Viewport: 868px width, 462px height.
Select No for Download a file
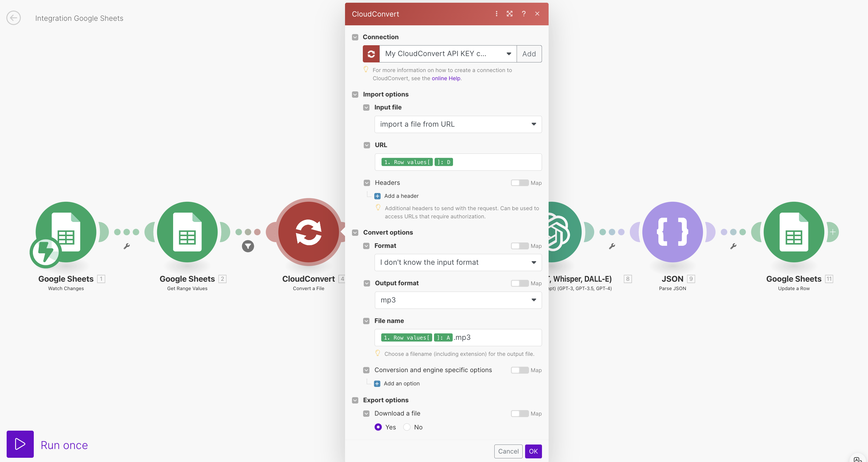click(407, 427)
